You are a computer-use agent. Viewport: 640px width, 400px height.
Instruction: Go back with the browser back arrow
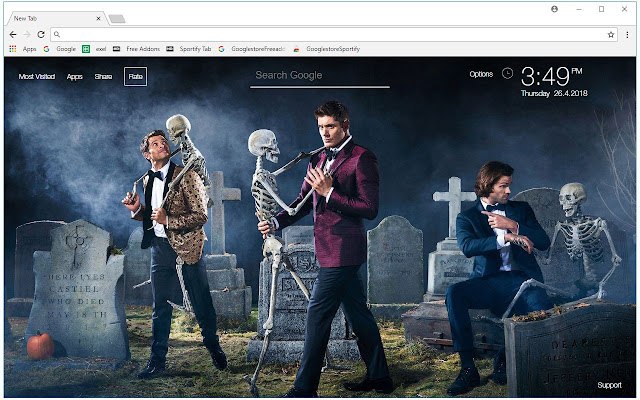pyautogui.click(x=13, y=35)
